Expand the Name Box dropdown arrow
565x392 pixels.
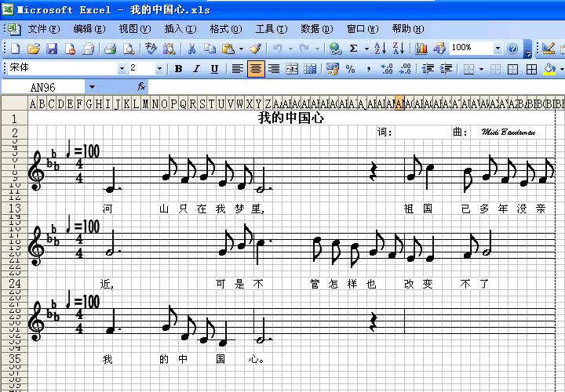pos(92,87)
